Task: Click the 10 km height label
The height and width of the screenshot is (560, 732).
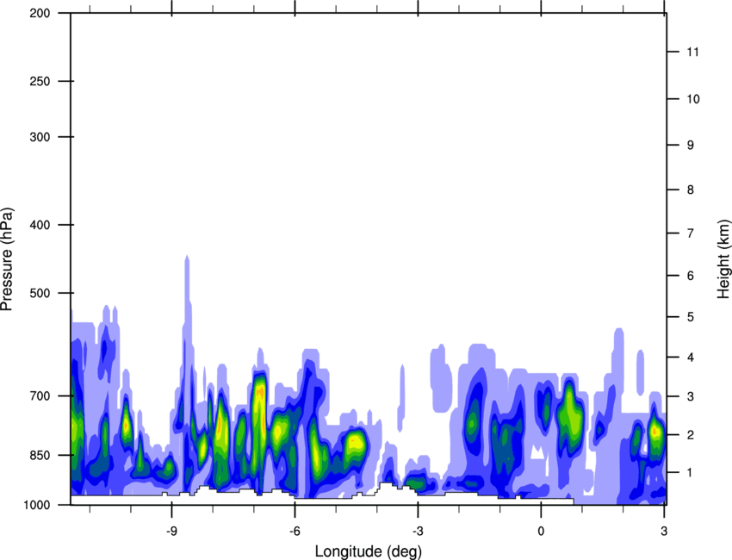Action: coord(693,99)
